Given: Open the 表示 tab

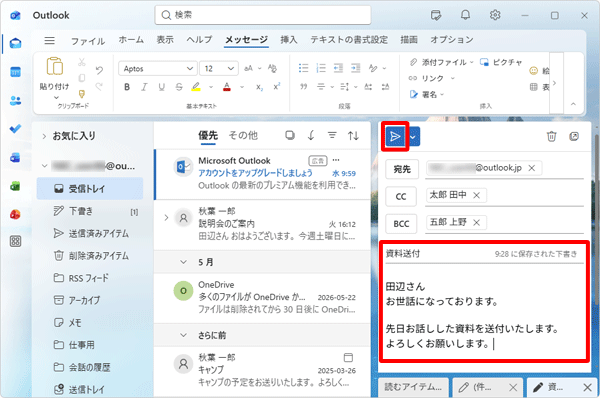Looking at the screenshot, I should (165, 40).
